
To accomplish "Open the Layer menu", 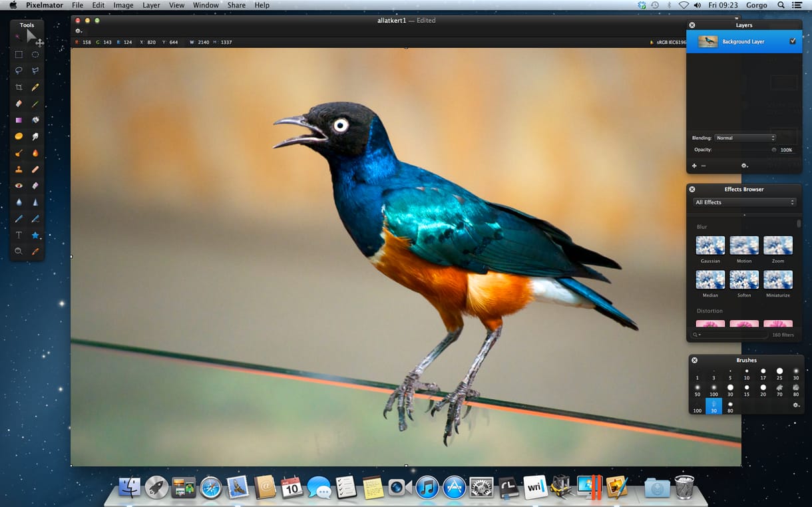I will (x=151, y=5).
